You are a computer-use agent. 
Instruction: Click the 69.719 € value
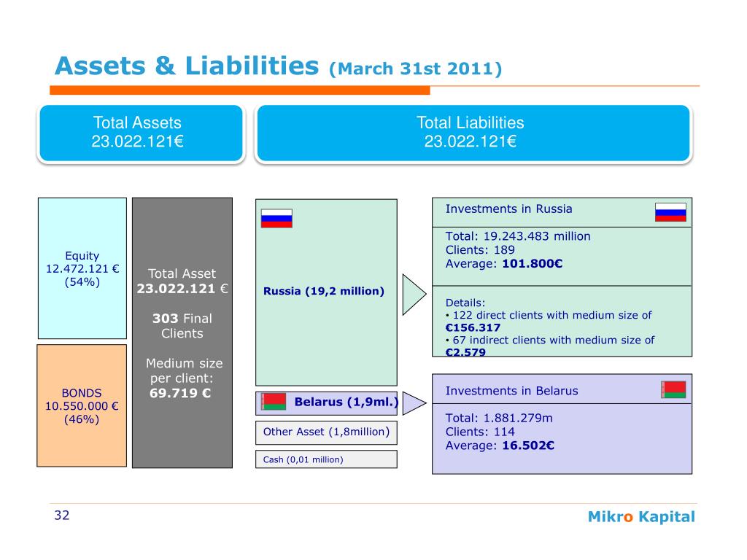click(x=180, y=393)
